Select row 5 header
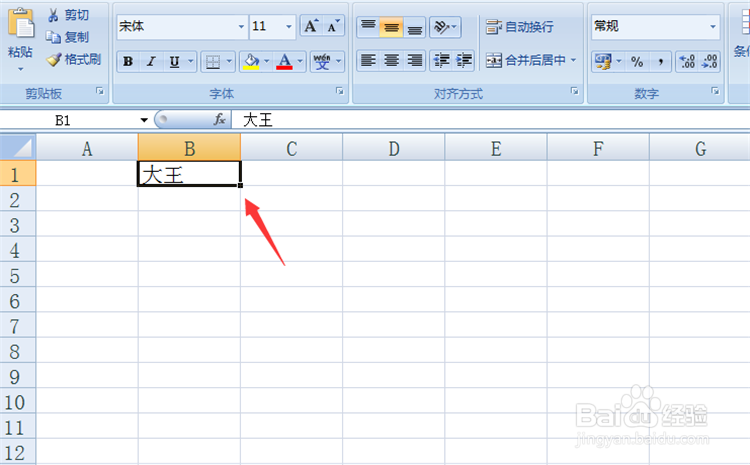The height and width of the screenshot is (465, 750). tap(18, 275)
